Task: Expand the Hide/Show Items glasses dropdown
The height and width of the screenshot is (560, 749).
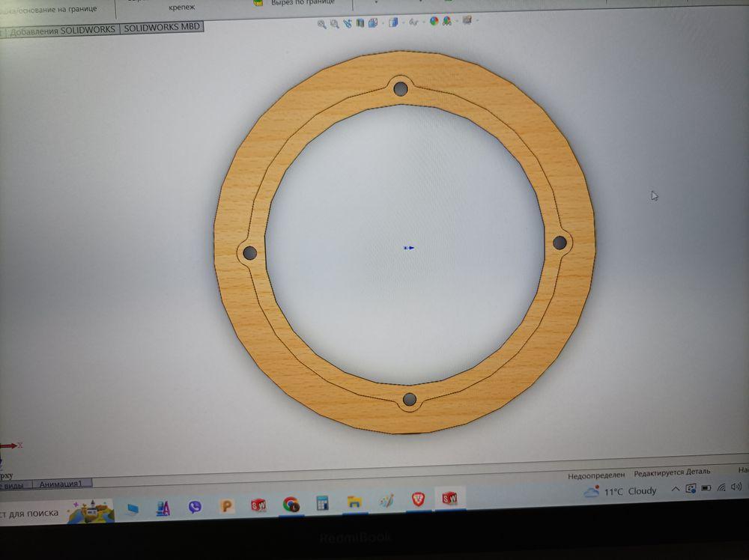Action: tap(413, 23)
